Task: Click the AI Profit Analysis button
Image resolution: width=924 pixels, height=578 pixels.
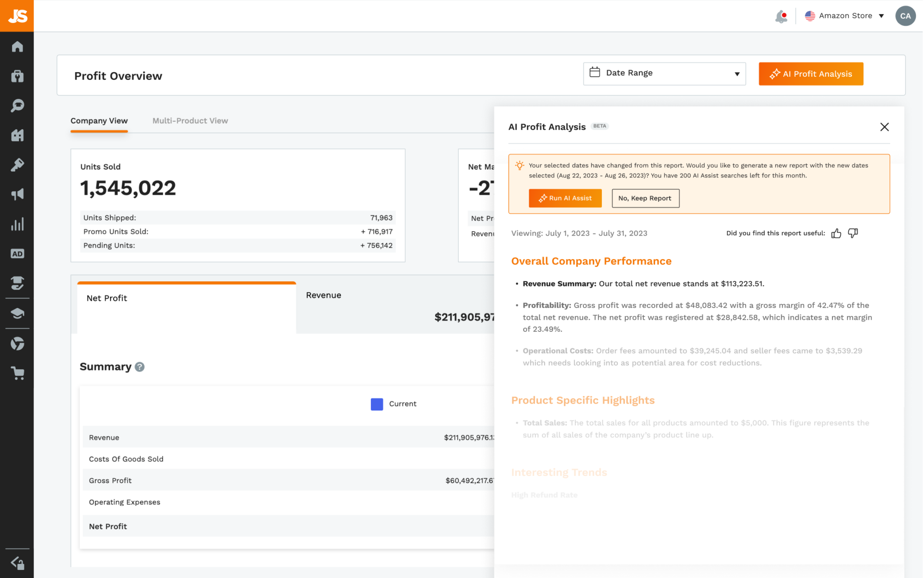Action: click(x=811, y=73)
